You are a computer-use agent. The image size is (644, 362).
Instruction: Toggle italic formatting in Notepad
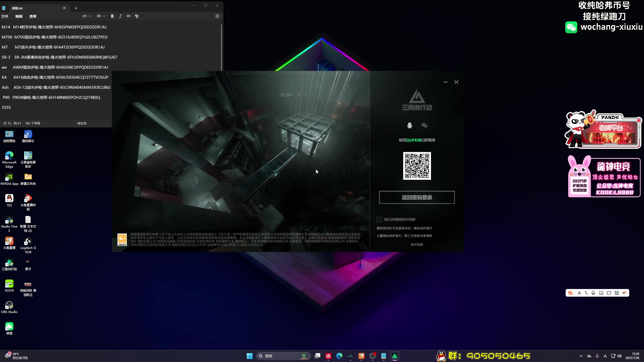click(120, 16)
